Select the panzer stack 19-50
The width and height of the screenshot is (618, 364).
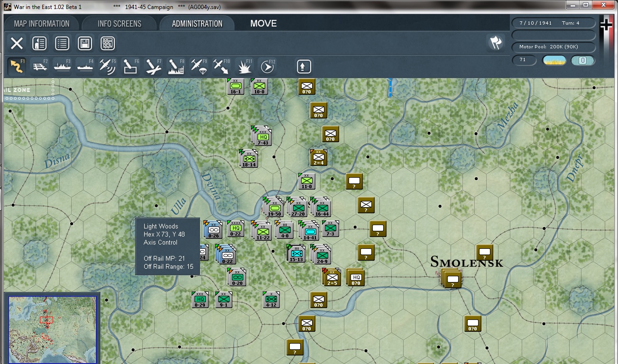(x=274, y=208)
